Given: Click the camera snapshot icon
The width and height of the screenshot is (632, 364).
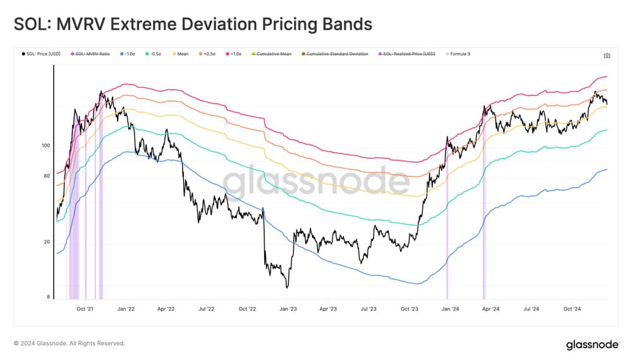Looking at the screenshot, I should [x=607, y=56].
